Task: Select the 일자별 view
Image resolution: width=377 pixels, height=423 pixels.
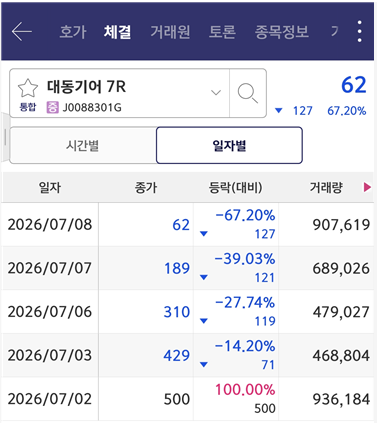Action: pos(229,145)
